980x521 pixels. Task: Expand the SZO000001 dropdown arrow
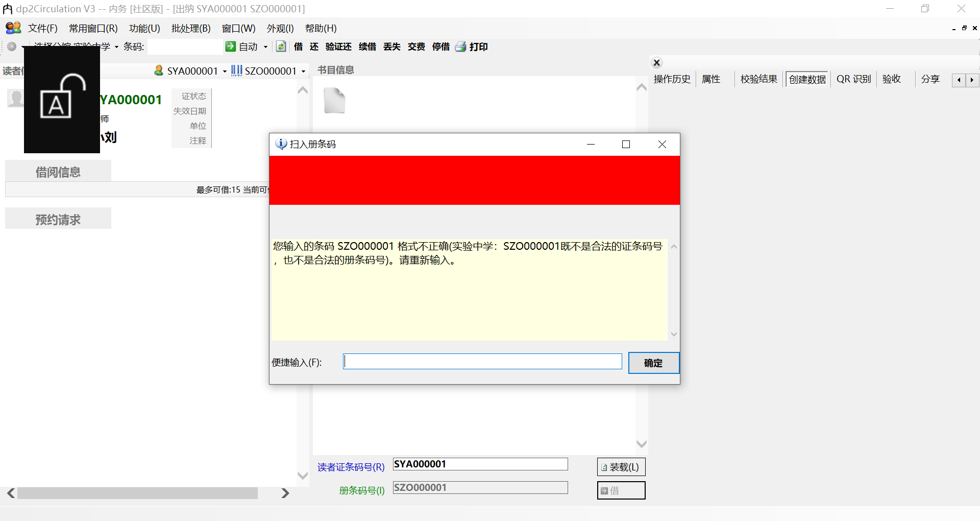[x=304, y=71]
